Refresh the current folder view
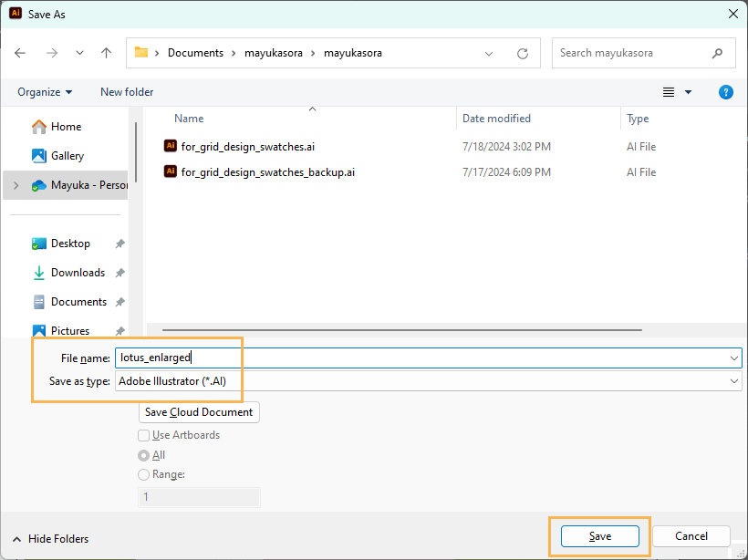Screen dimensions: 748x560 pos(523,53)
